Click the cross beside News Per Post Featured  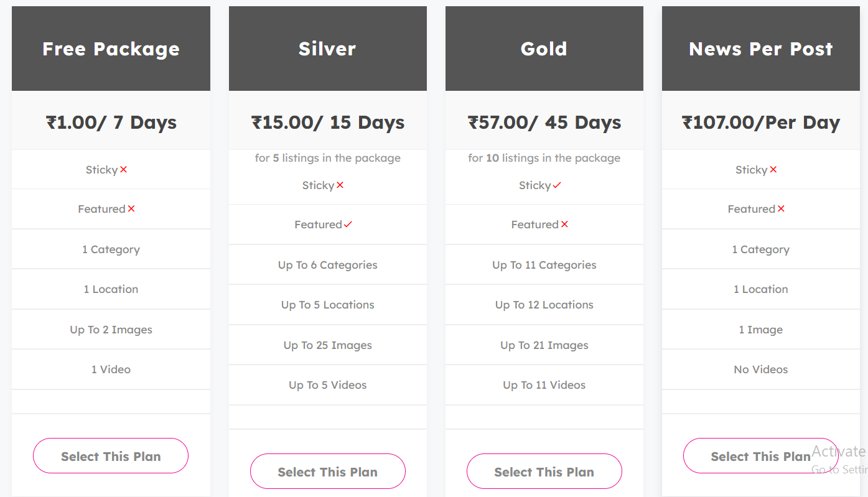[x=781, y=209]
